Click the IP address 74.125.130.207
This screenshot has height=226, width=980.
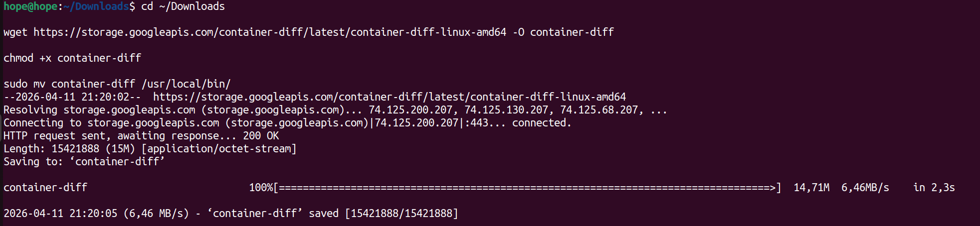[508, 110]
